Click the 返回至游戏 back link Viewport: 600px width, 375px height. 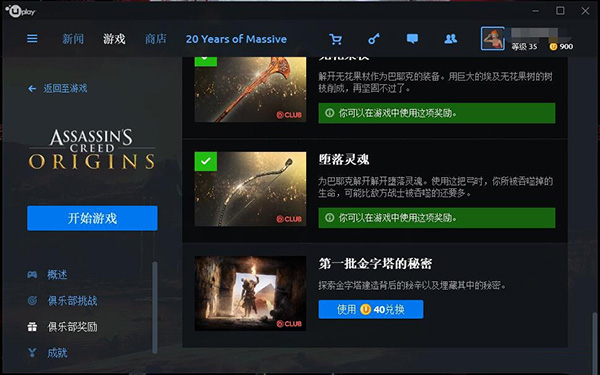click(58, 88)
